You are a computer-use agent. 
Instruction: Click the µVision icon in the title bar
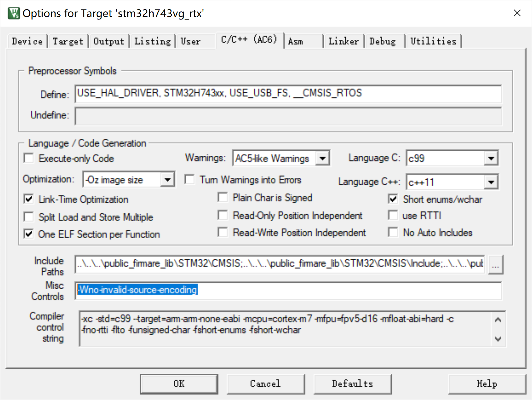(13, 13)
